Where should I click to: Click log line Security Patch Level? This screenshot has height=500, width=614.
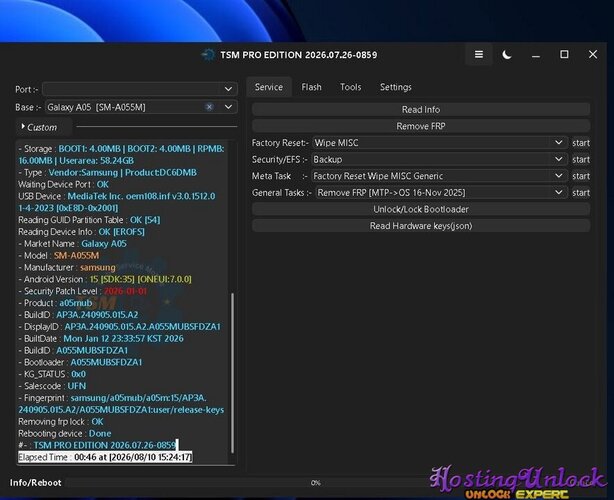[82, 291]
